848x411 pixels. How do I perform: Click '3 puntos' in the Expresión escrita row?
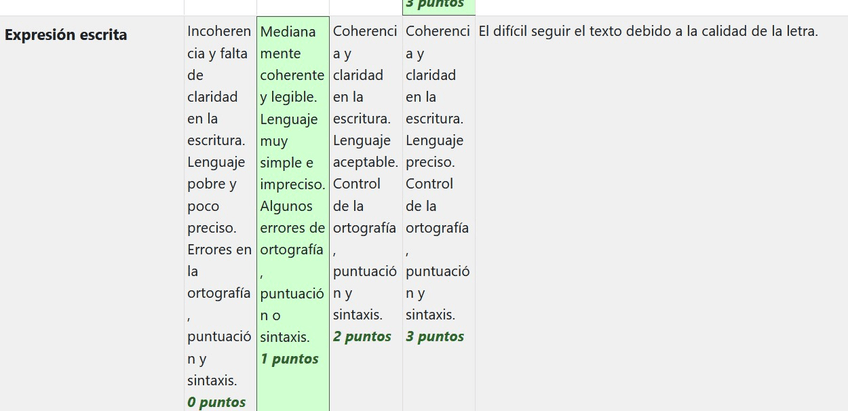click(x=435, y=336)
